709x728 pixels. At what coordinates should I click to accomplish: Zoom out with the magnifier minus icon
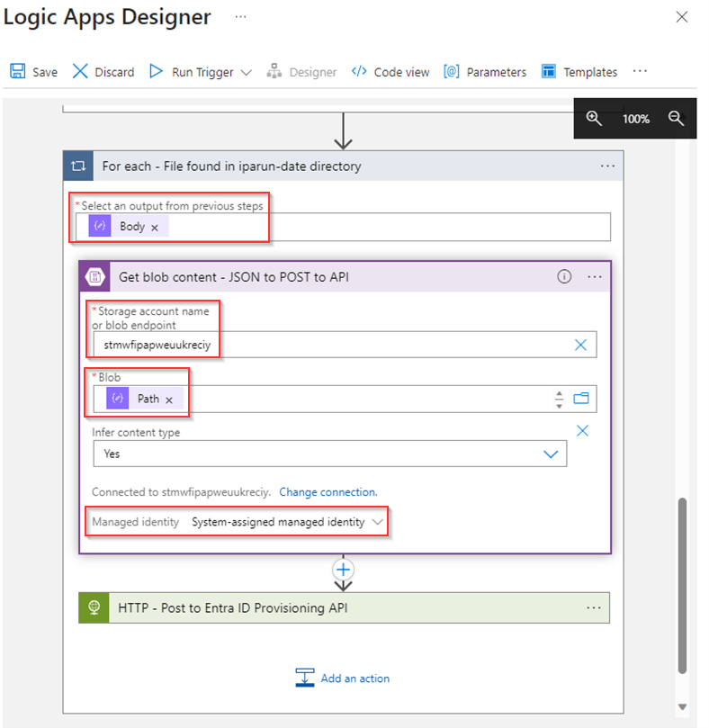[677, 118]
